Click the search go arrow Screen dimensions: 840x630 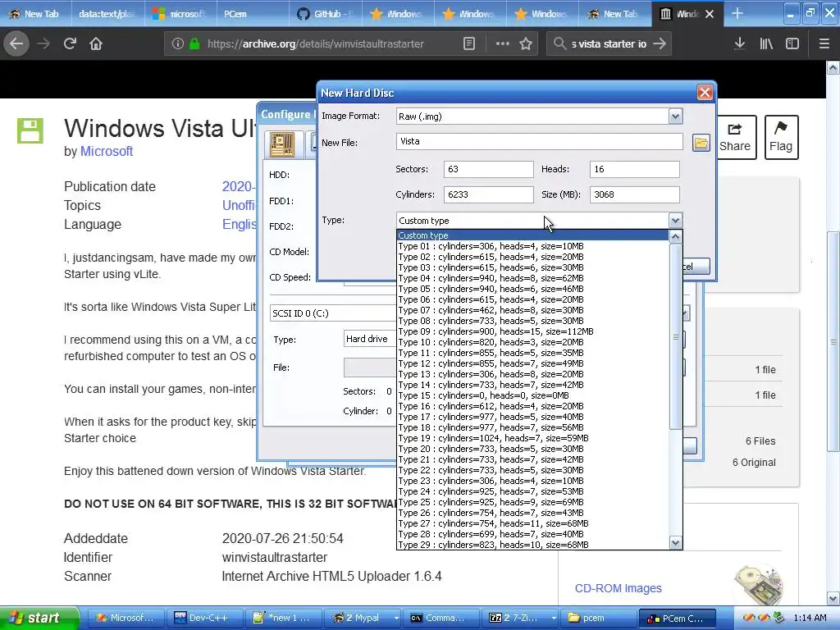coord(660,44)
